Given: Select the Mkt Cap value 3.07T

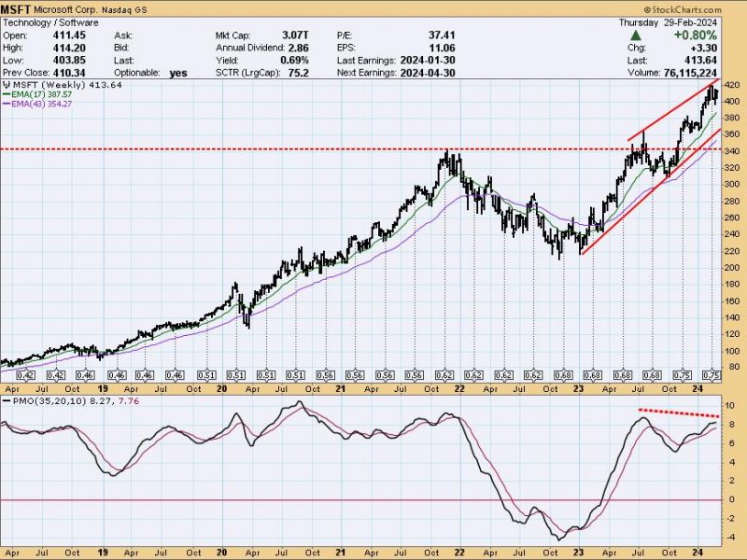Looking at the screenshot, I should (x=295, y=35).
